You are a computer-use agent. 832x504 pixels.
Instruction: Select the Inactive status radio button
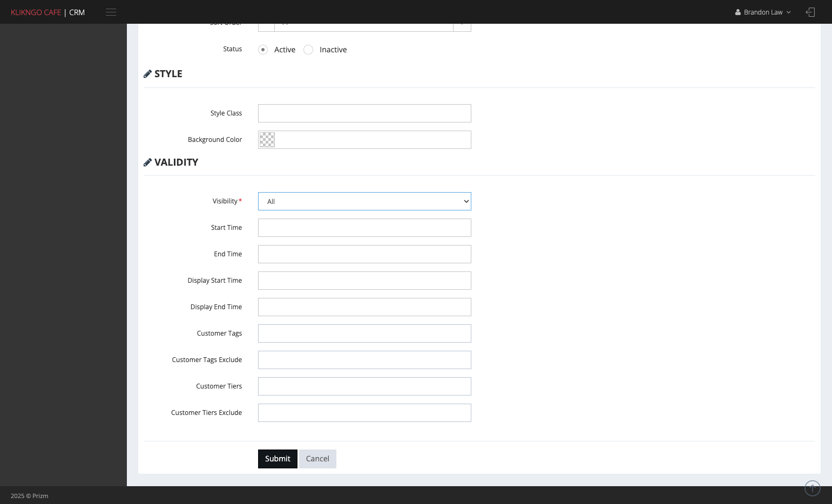[x=308, y=50]
